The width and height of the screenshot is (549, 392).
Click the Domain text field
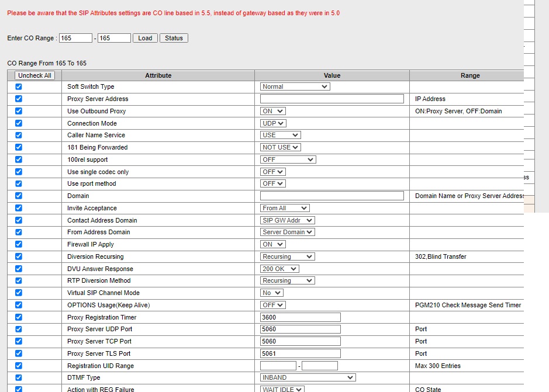click(x=332, y=196)
